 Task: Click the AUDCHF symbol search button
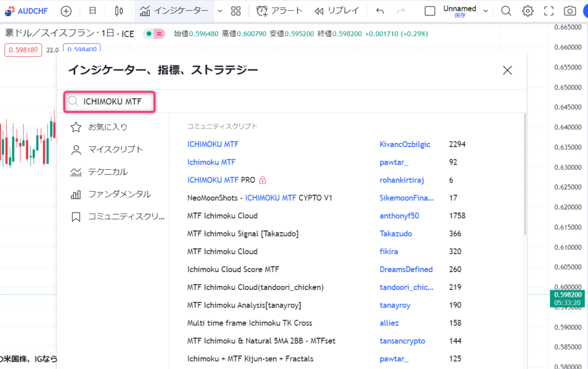pos(26,11)
